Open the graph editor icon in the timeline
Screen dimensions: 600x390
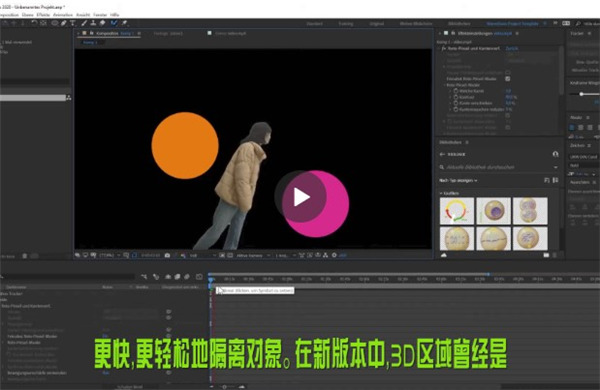click(199, 276)
